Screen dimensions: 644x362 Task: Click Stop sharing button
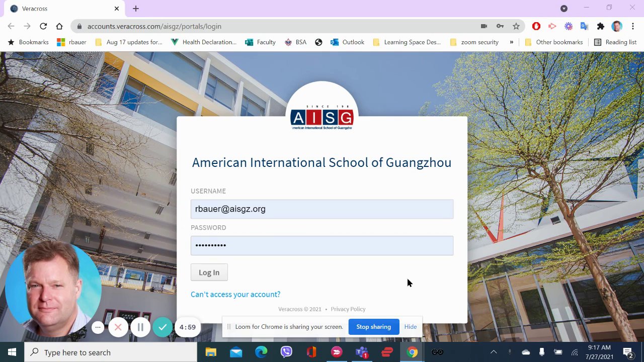(x=374, y=327)
